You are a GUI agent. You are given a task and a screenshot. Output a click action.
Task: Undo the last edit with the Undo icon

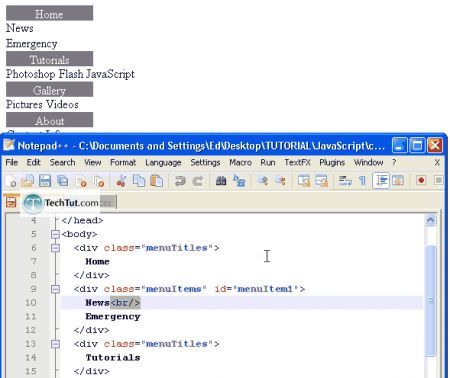pyautogui.click(x=180, y=181)
